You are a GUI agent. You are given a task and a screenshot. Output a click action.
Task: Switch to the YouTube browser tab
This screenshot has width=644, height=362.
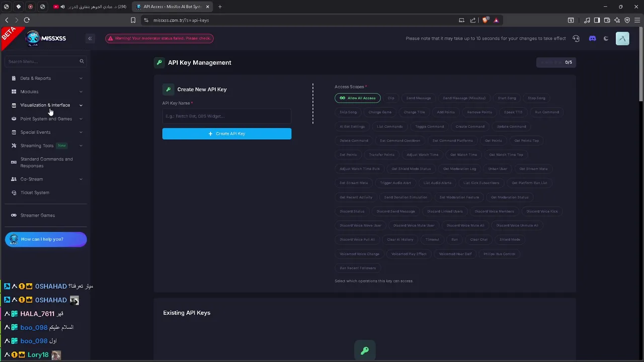pyautogui.click(x=91, y=7)
